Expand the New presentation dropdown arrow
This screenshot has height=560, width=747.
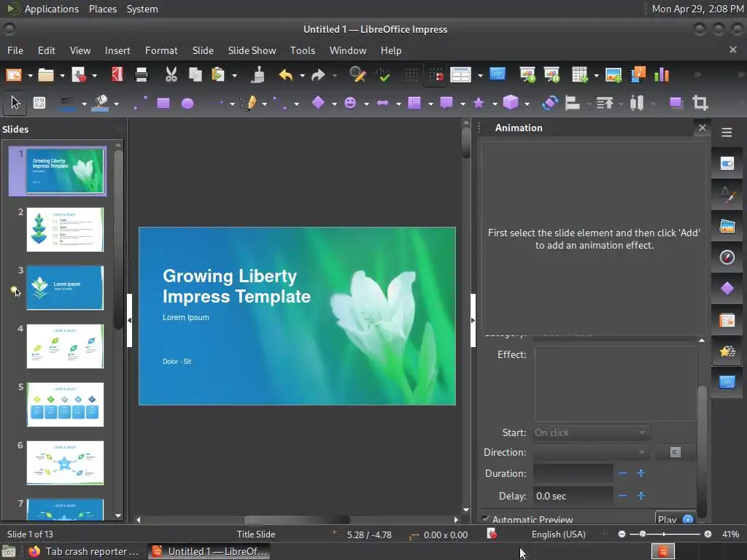point(29,75)
